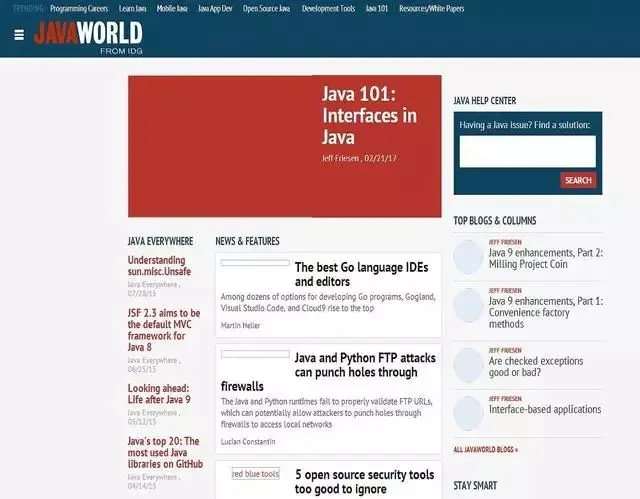Open JSF 2.3 default MVC framework article
640x499 pixels.
pos(164,330)
